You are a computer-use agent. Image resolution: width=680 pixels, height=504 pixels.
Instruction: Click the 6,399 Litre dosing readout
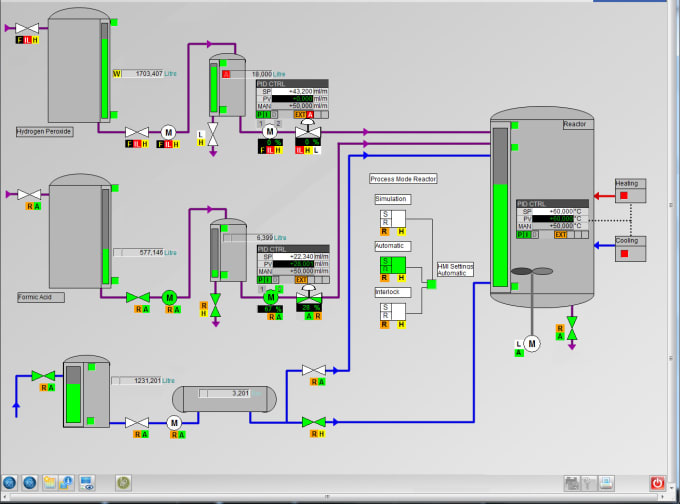pyautogui.click(x=255, y=238)
